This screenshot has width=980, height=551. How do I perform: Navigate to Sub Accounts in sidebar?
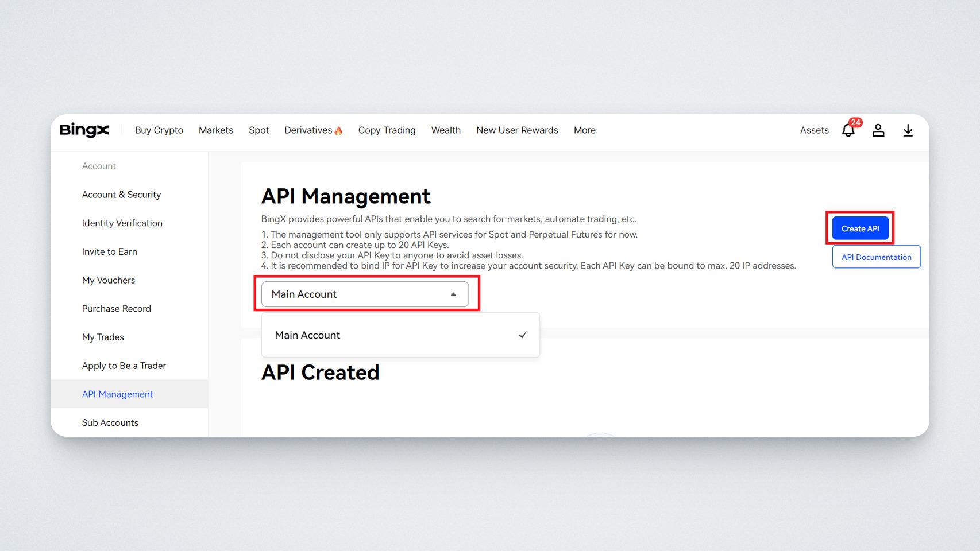coord(110,423)
